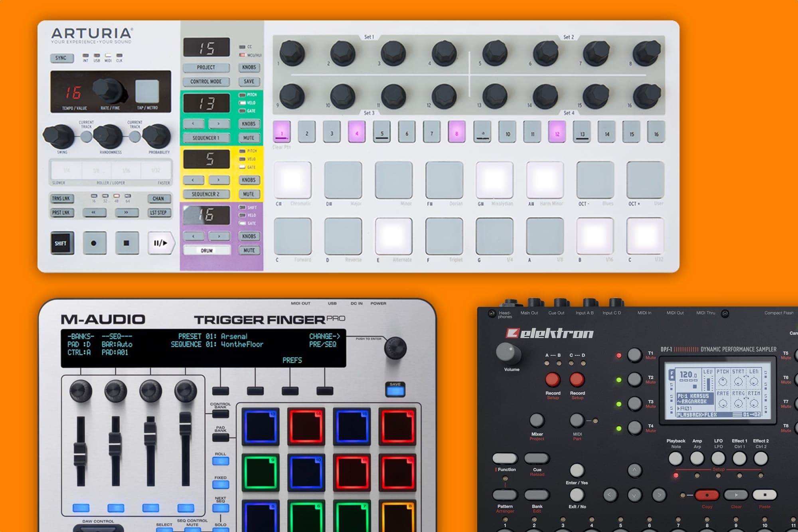Tap the OCT + pad on Arturia
Viewport: 798px width, 532px height.
coord(645,180)
